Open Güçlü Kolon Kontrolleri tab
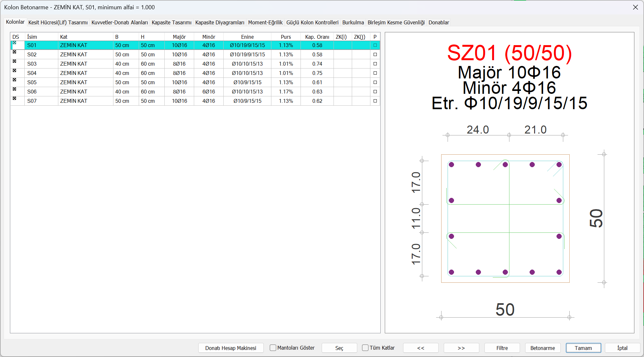644x357 pixels. [312, 22]
